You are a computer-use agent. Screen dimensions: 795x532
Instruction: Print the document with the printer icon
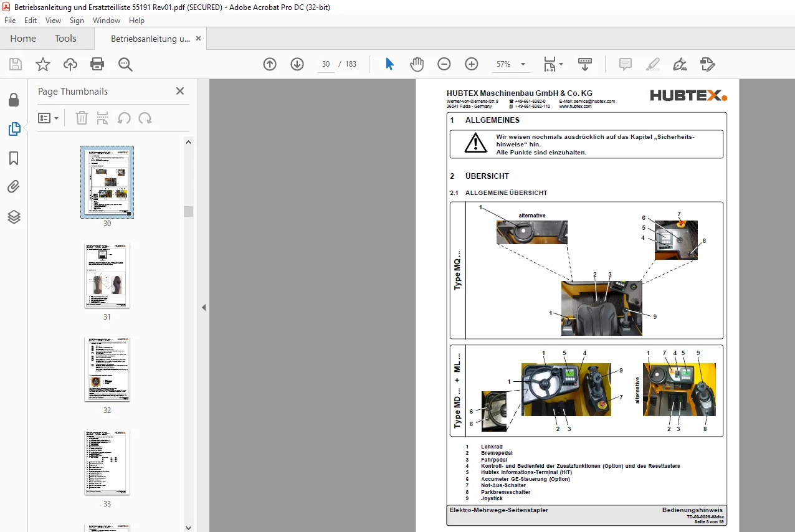point(97,64)
